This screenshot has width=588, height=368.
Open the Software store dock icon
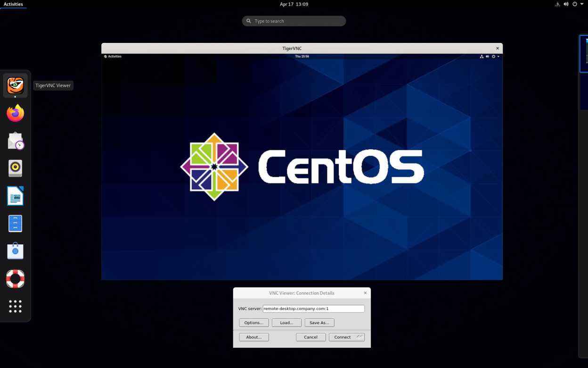tap(15, 251)
